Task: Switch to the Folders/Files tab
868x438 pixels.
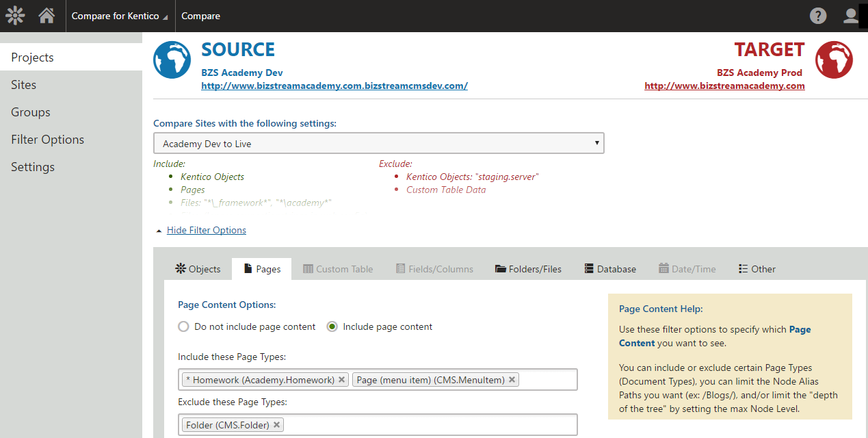Action: pos(528,269)
